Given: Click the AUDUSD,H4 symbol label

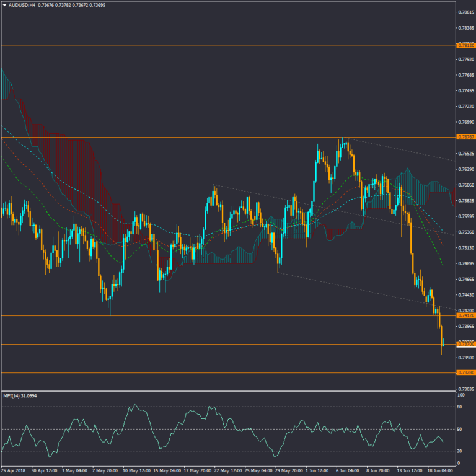Looking at the screenshot, I should (x=22, y=5).
